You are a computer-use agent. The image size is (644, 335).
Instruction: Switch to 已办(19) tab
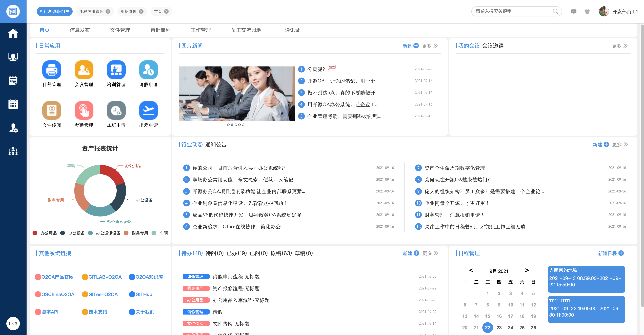tap(236, 253)
